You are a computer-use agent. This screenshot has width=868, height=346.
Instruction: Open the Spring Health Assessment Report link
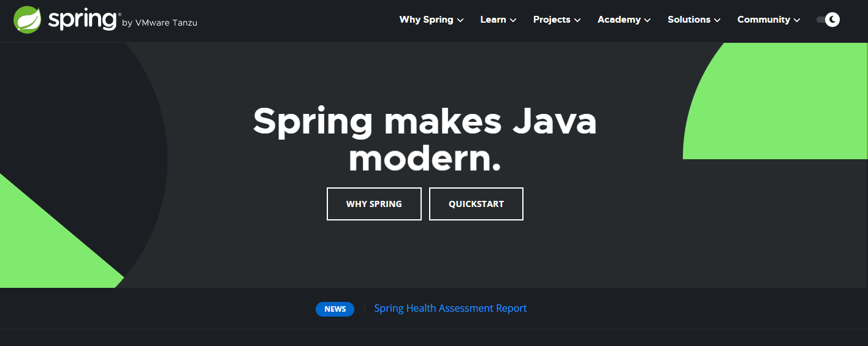(451, 308)
